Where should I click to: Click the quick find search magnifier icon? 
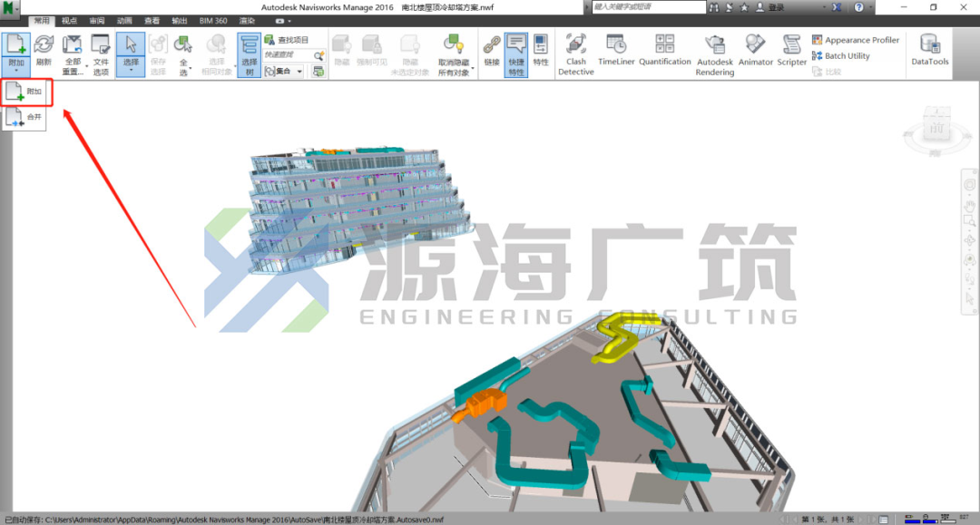tap(318, 55)
